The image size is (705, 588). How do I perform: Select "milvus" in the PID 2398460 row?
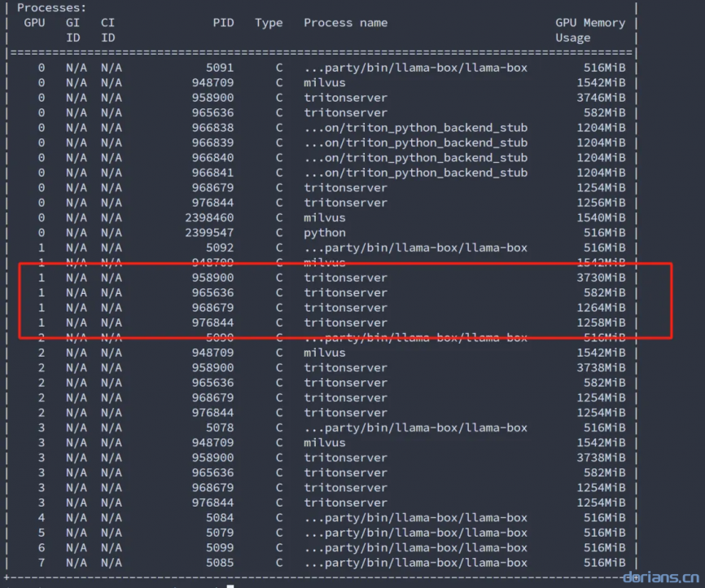[325, 217]
